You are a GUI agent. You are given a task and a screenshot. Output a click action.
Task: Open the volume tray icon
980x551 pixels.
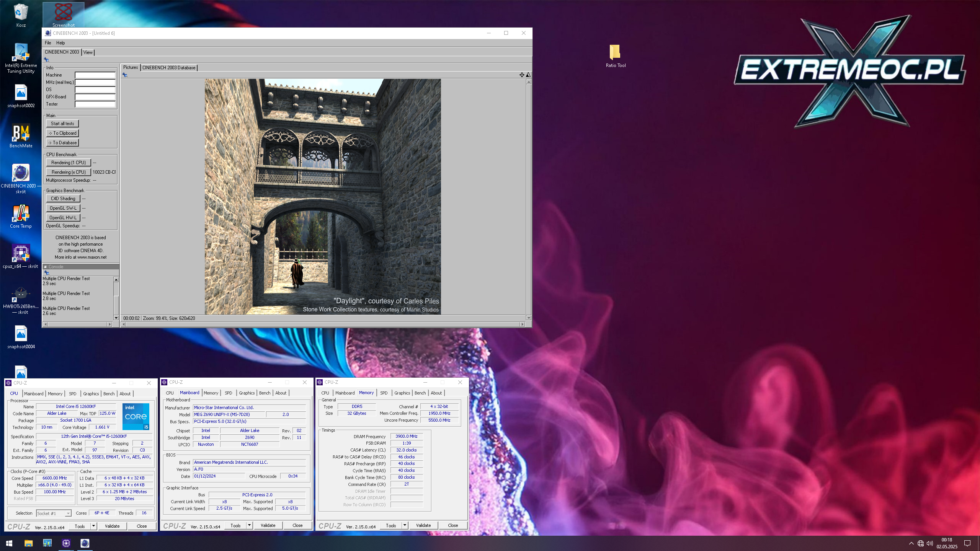(x=930, y=543)
